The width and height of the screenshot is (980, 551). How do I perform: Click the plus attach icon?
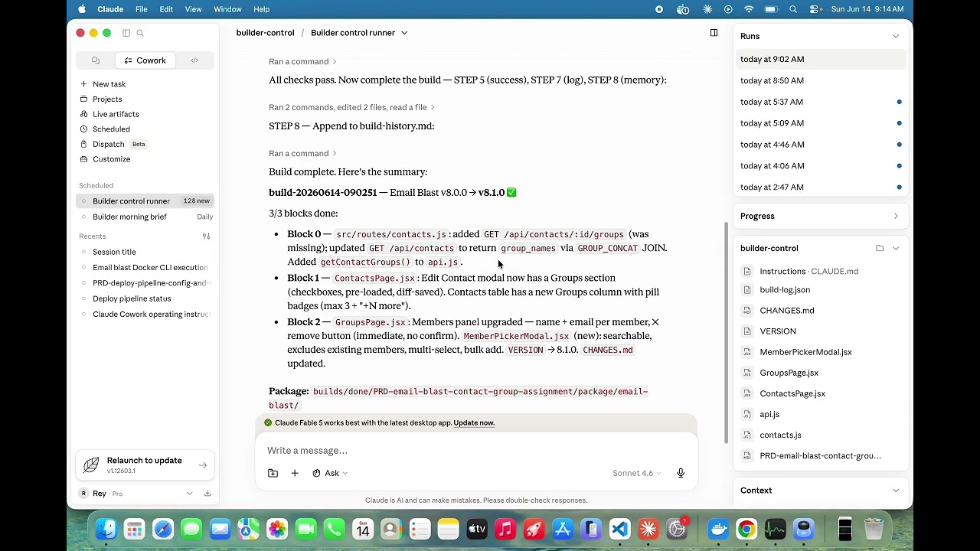[295, 474]
